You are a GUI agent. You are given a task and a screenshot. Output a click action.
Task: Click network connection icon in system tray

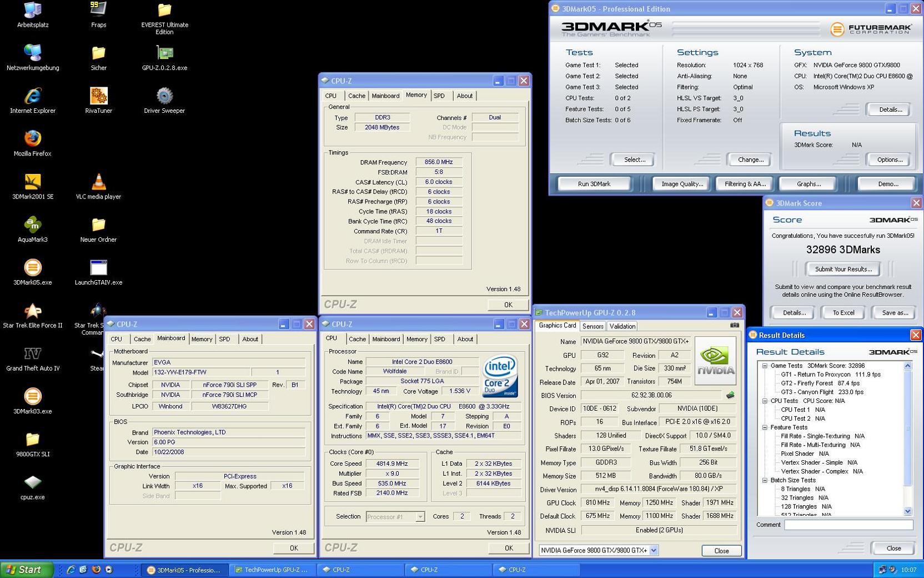(x=882, y=570)
